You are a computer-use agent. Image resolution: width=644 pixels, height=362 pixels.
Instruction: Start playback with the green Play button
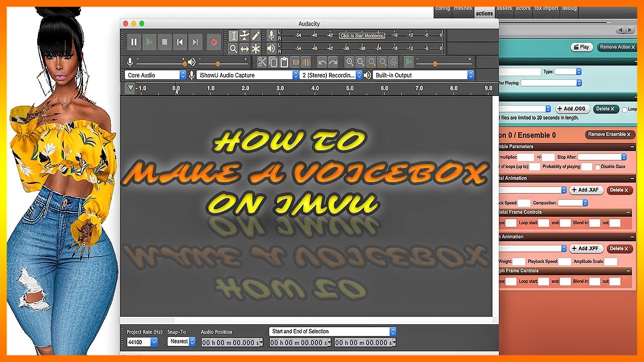(x=149, y=42)
